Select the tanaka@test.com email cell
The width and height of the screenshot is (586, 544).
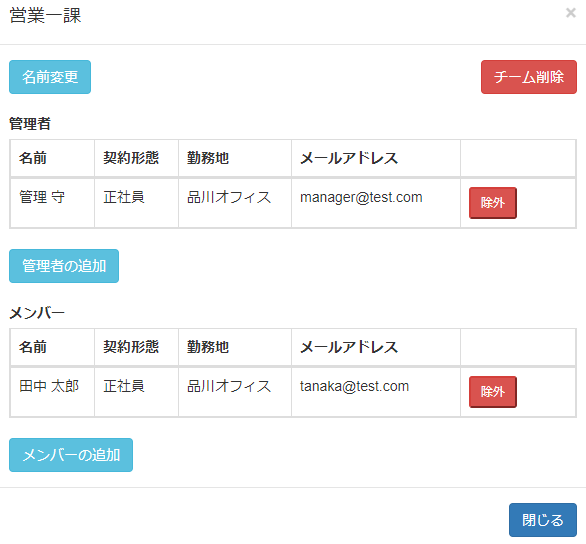point(376,392)
